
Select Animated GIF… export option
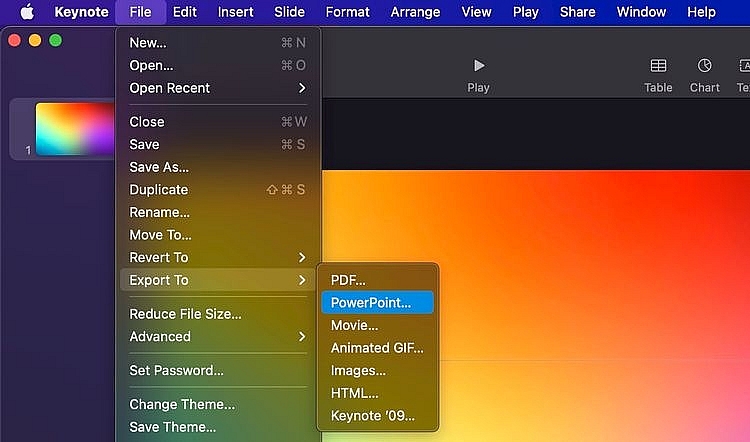click(x=377, y=348)
